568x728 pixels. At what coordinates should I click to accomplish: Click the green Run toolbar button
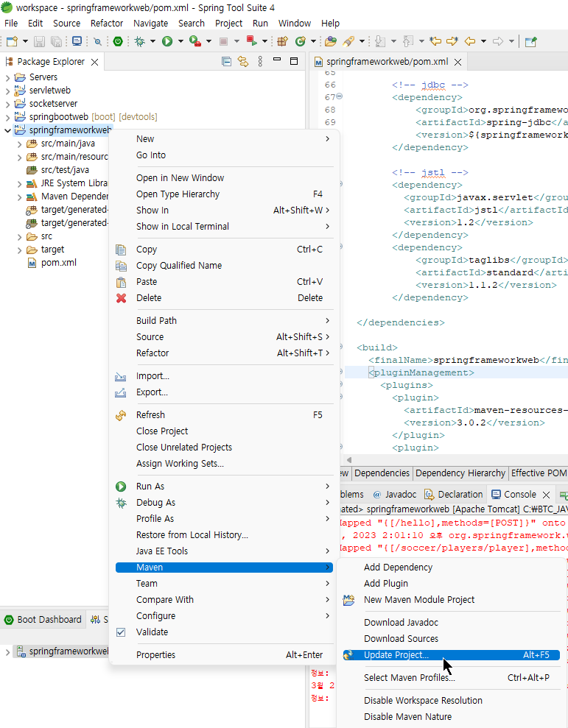click(x=167, y=41)
